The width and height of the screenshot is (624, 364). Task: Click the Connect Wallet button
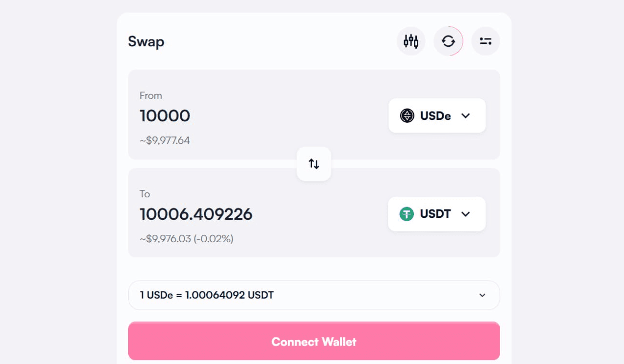coord(314,341)
